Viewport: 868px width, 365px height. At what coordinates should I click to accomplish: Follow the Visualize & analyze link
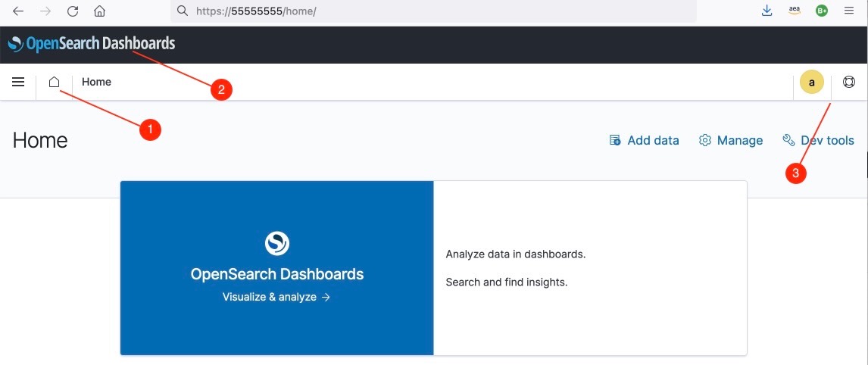point(276,297)
